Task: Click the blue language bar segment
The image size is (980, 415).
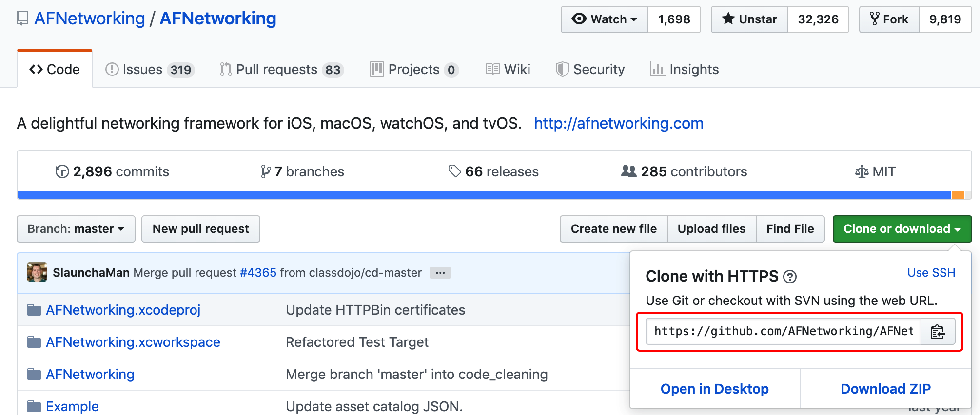Action: (x=484, y=195)
